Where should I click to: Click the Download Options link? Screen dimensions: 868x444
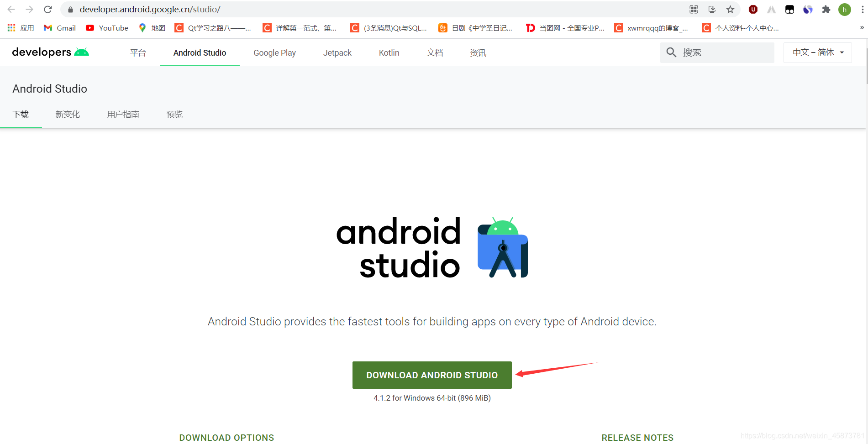(x=226, y=438)
